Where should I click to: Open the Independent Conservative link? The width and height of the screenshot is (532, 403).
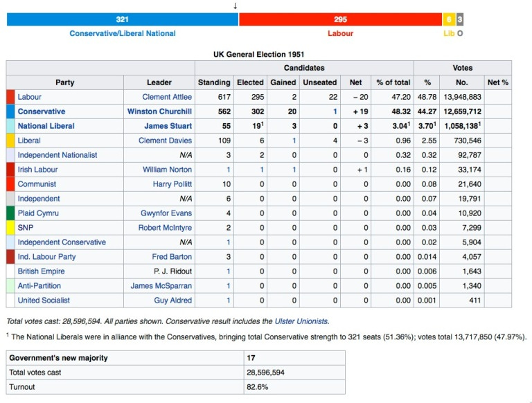(62, 242)
